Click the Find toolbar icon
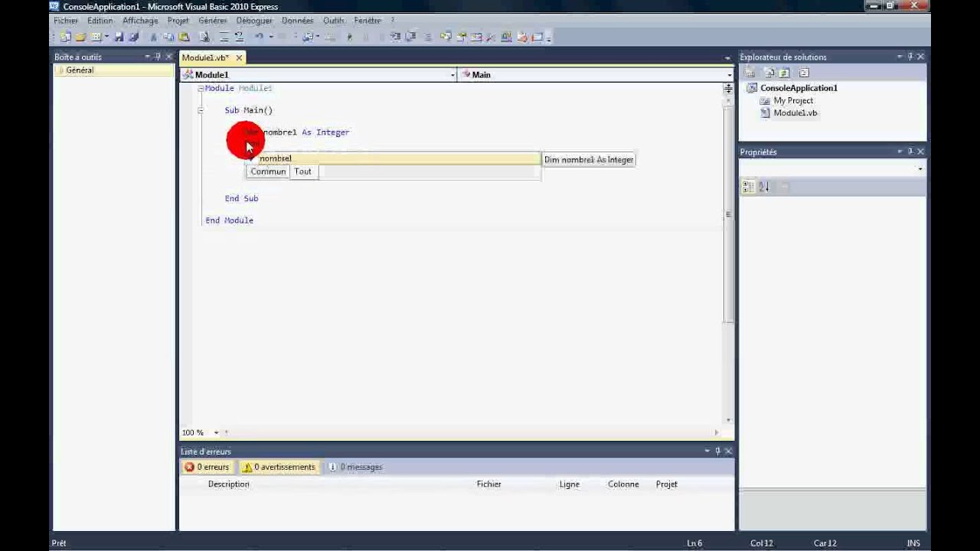The image size is (980, 551). coord(204,37)
